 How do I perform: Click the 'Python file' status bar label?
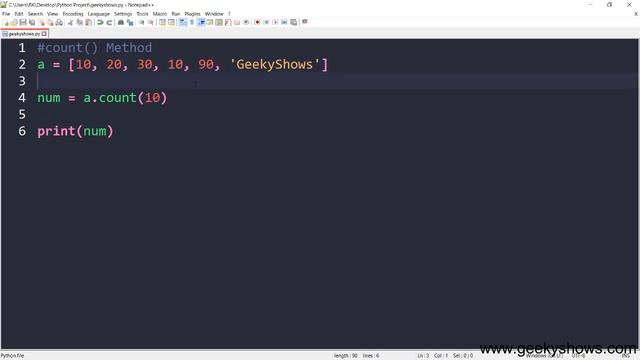[12, 356]
